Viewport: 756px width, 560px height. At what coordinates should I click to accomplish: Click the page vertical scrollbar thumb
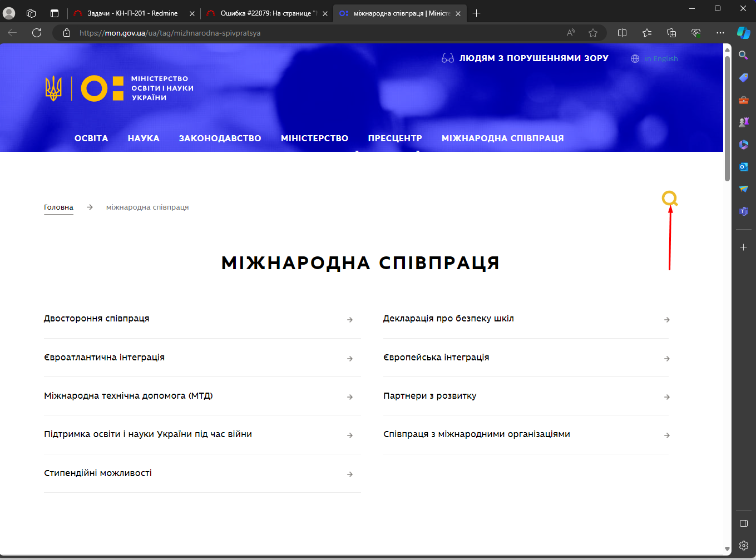pyautogui.click(x=727, y=117)
